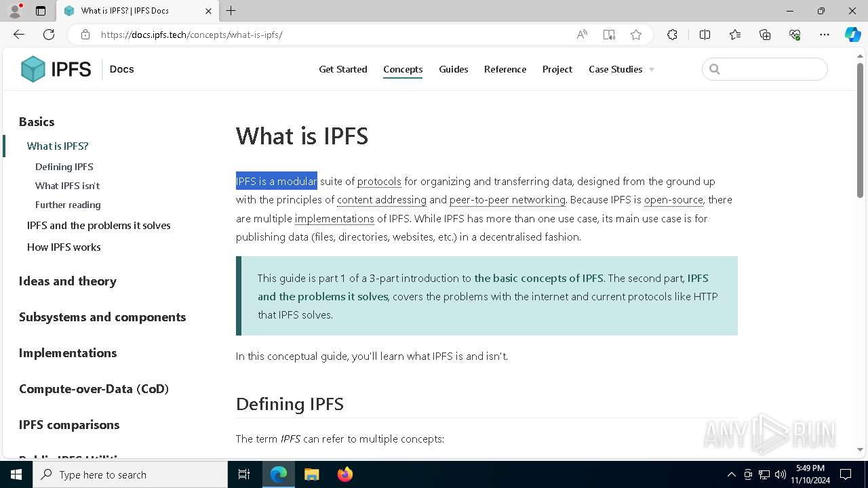The width and height of the screenshot is (868, 488).
Task: Focus the docs search field
Action: [x=765, y=69]
